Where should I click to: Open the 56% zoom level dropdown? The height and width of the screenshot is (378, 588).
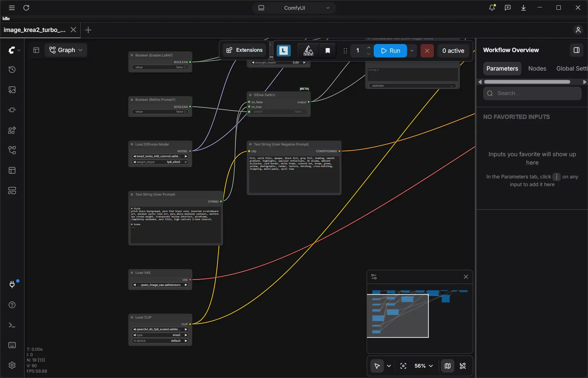423,366
